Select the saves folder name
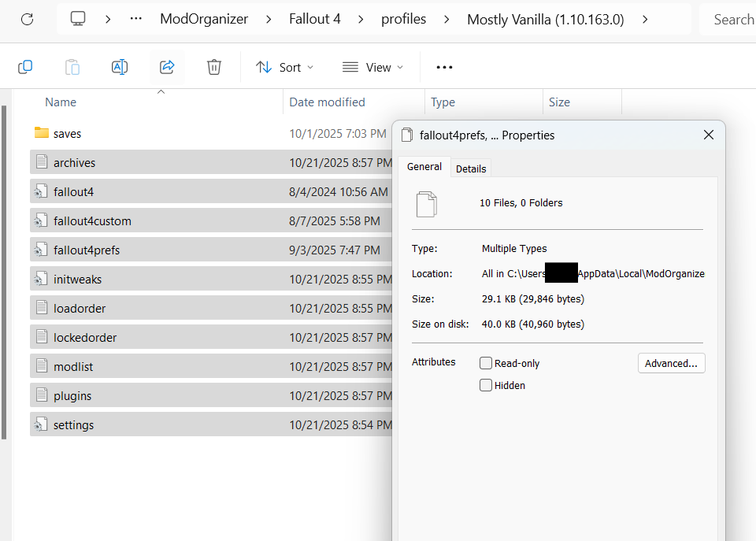Viewport: 756px width, 541px height. [x=67, y=134]
